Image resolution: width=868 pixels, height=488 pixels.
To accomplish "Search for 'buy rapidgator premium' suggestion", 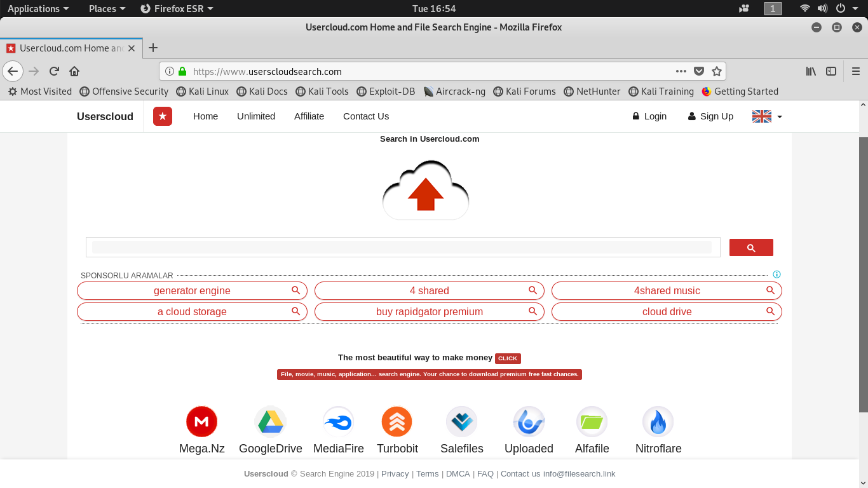I will click(x=430, y=312).
